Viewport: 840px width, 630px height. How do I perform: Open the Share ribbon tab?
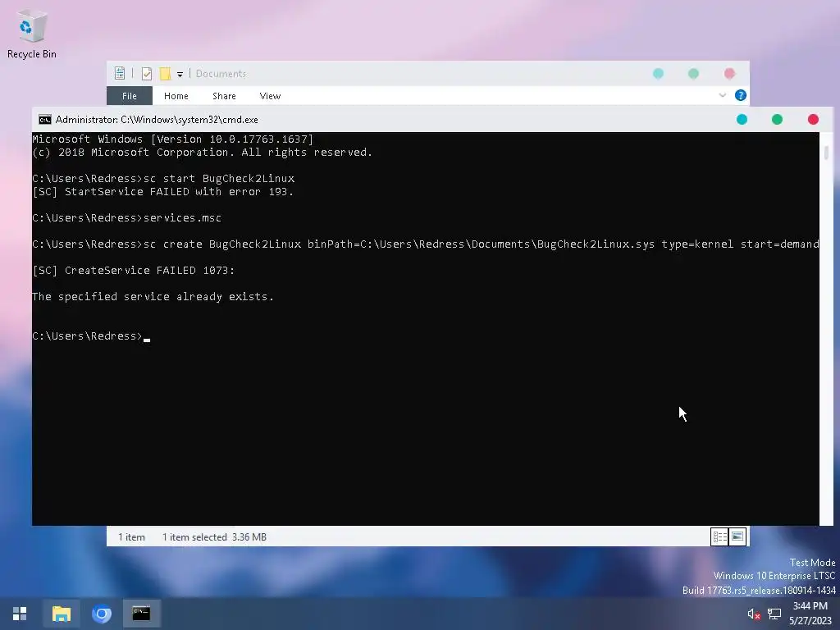(224, 96)
